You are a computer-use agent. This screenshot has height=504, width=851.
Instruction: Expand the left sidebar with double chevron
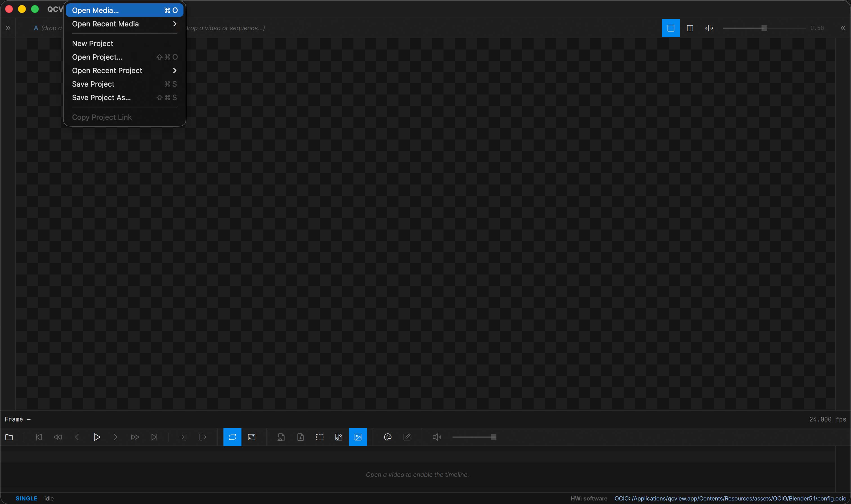point(8,28)
